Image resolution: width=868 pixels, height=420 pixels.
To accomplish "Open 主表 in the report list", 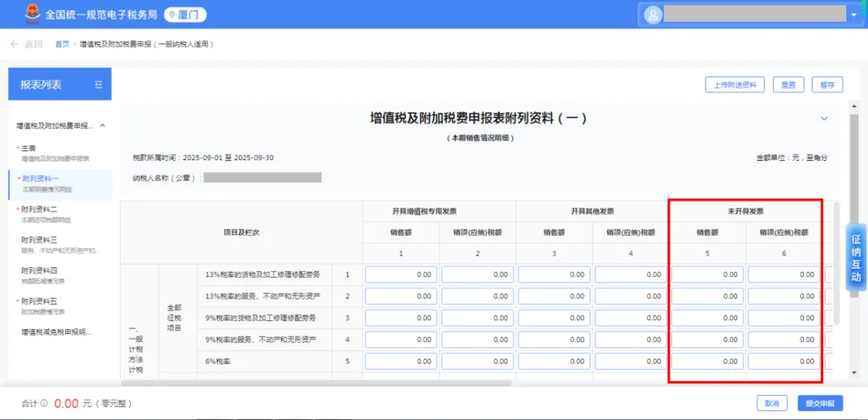I will coord(29,148).
